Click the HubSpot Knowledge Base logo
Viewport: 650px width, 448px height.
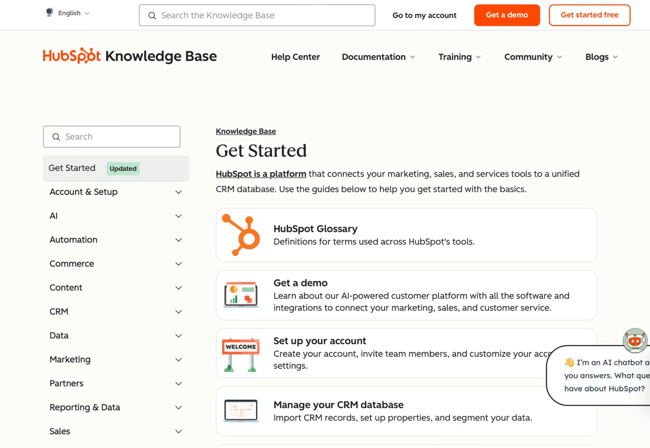point(130,56)
